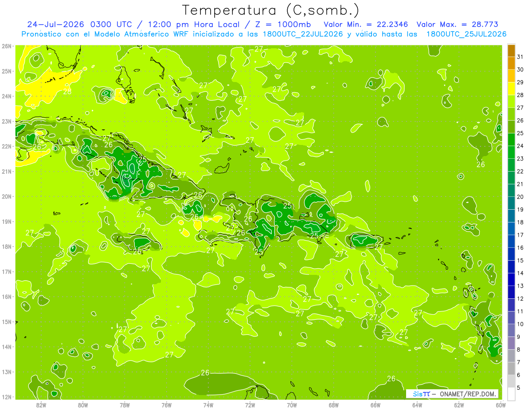Select the legend swatch between 26 and 27
Viewport: 532px width, 411px height.
[511, 114]
